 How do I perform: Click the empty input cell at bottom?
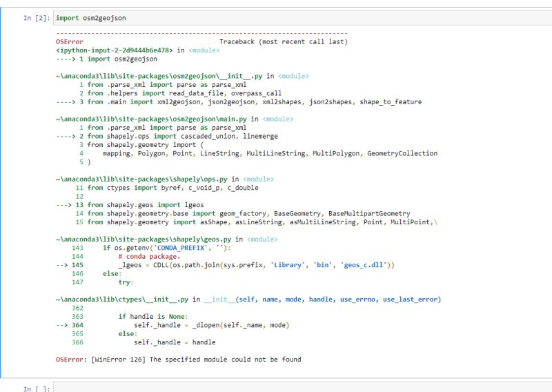coord(303,387)
